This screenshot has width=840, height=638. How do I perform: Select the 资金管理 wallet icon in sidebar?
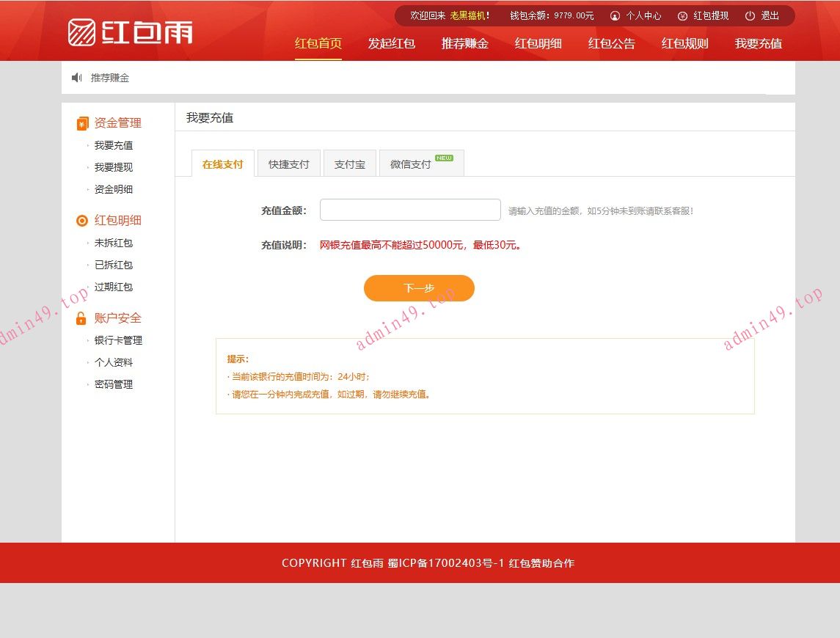[x=81, y=122]
